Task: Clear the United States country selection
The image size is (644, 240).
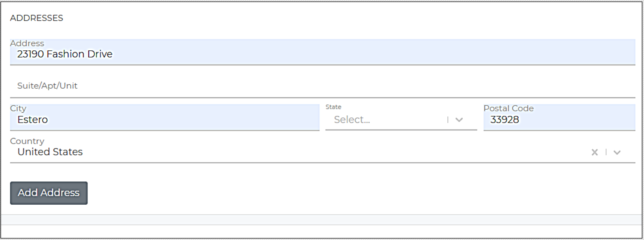Action: tap(594, 152)
